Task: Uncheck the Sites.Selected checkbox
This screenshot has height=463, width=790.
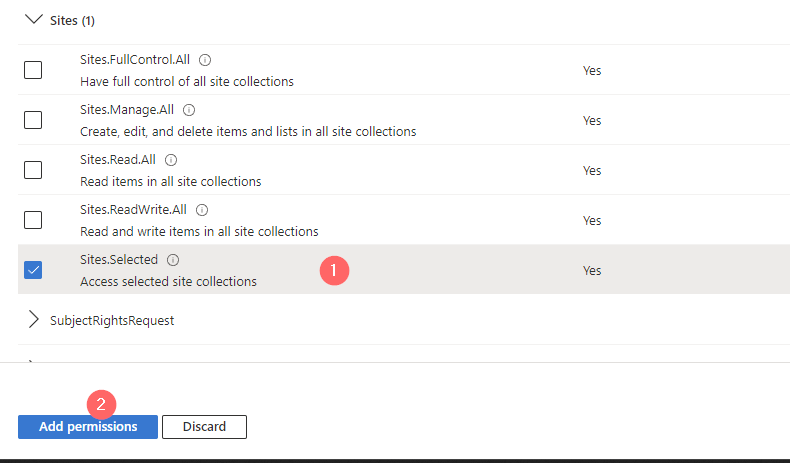Action: pyautogui.click(x=33, y=270)
